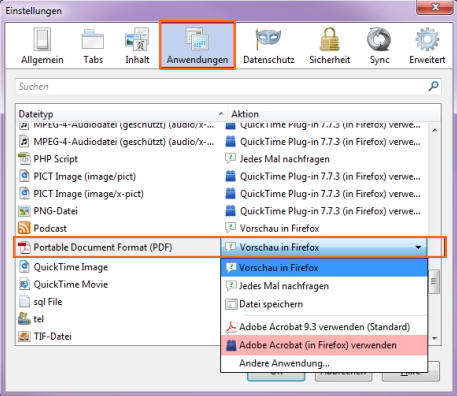Click the scroll down arrow of the list
Viewport: 457px width, 396px height.
click(x=435, y=338)
